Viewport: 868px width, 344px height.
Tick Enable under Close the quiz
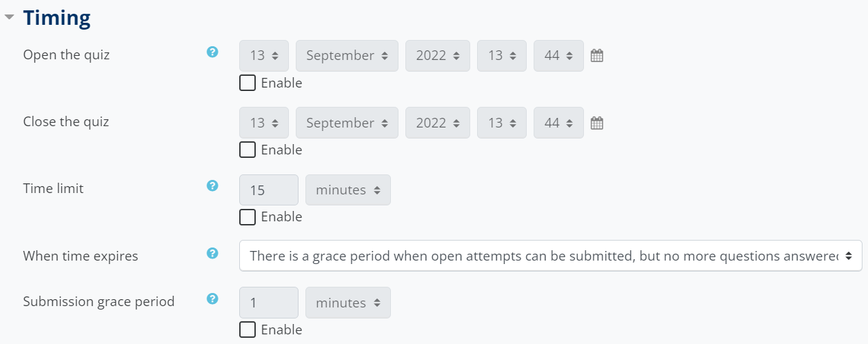[247, 150]
